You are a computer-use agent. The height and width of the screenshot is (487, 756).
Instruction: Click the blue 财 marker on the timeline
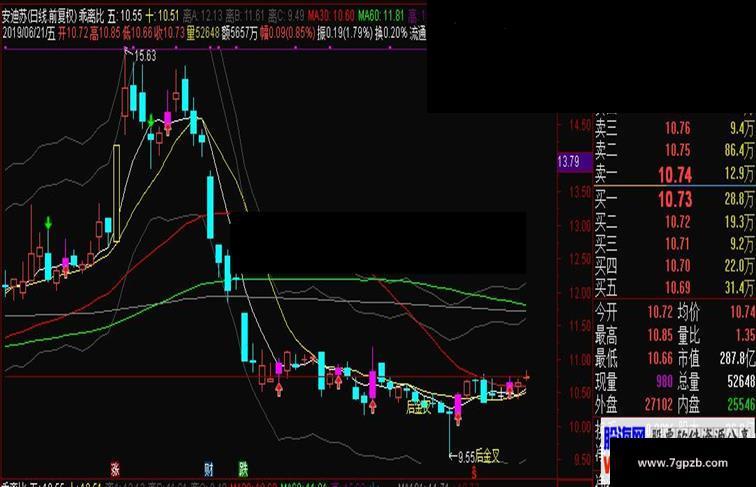tap(209, 469)
